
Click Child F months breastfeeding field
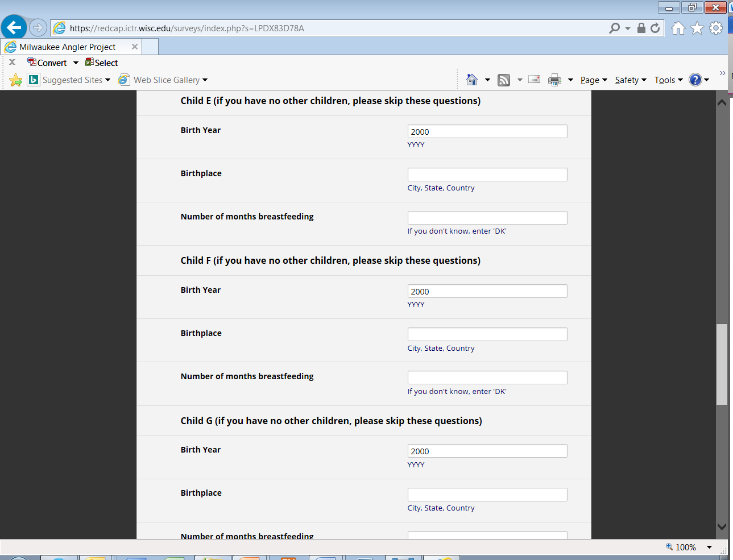coord(487,378)
